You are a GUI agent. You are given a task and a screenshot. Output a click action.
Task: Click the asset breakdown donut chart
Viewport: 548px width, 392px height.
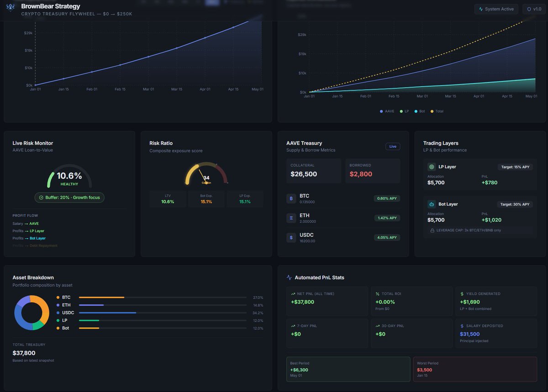(32, 313)
